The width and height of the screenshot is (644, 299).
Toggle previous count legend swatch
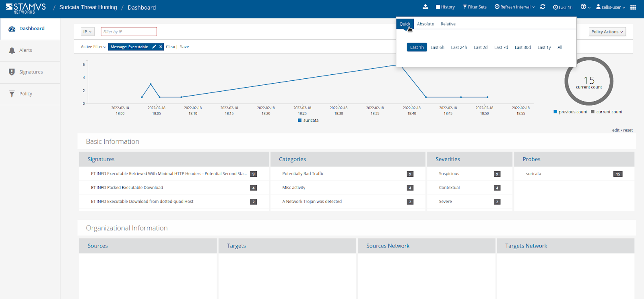pyautogui.click(x=555, y=112)
